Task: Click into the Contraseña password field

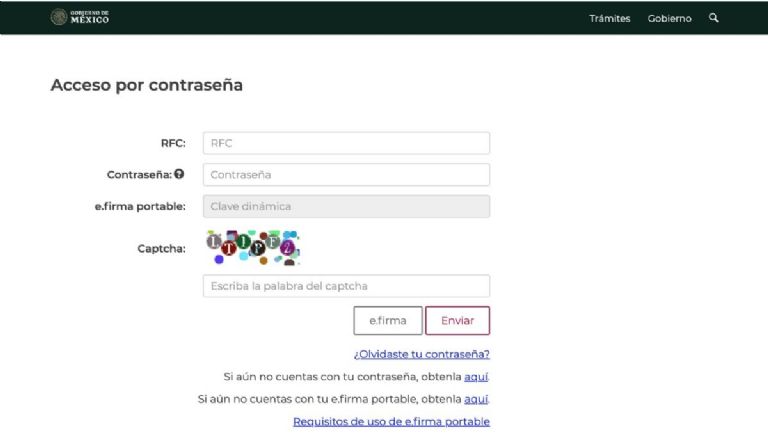Action: pyautogui.click(x=346, y=175)
